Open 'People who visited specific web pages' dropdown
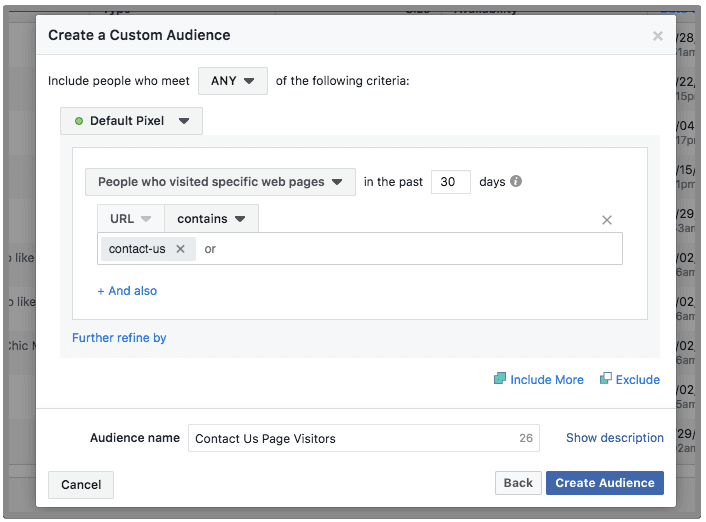 pos(220,182)
